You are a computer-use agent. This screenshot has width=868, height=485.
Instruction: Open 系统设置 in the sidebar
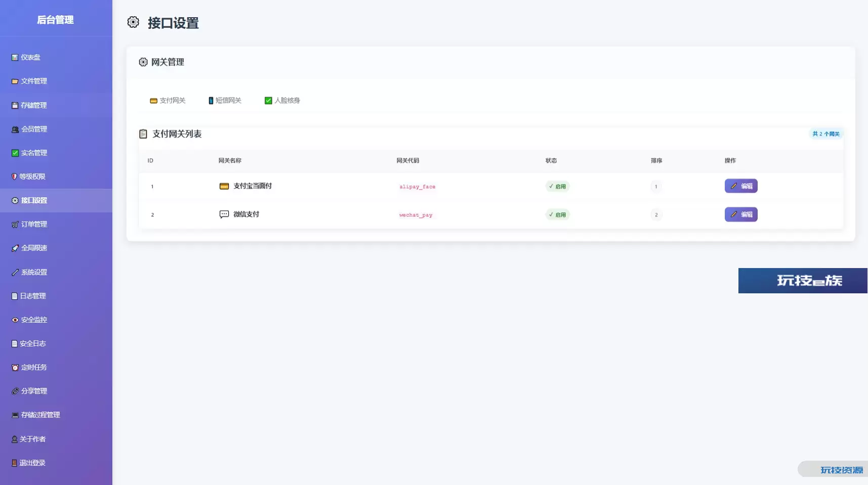34,272
